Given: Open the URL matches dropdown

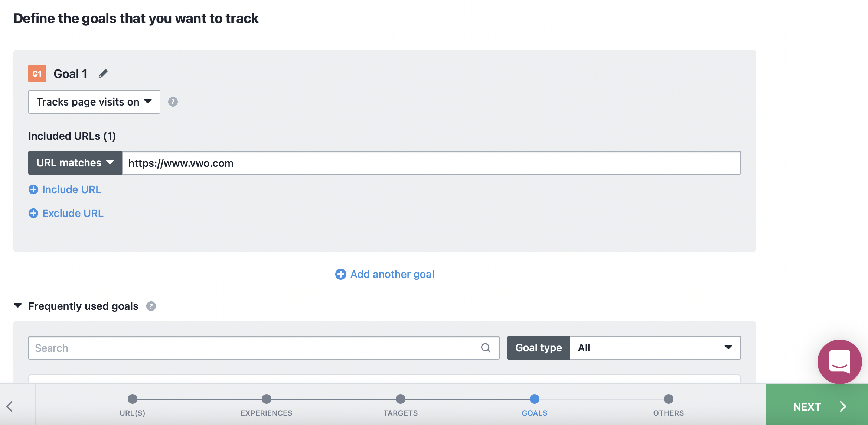Looking at the screenshot, I should point(75,163).
